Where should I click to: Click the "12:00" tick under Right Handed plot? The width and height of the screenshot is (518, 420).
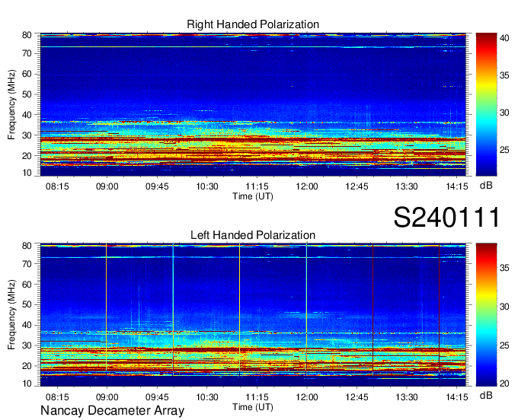[x=307, y=186]
